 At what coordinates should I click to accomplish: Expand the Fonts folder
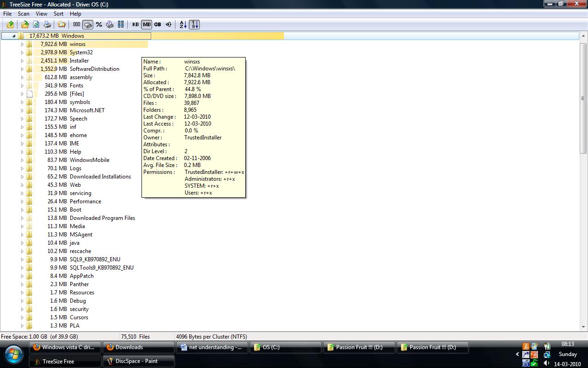[x=22, y=86]
